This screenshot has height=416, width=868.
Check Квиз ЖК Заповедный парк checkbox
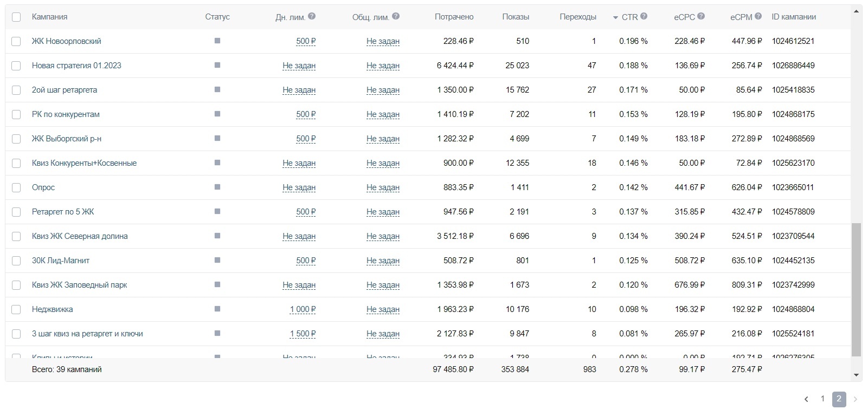16,285
